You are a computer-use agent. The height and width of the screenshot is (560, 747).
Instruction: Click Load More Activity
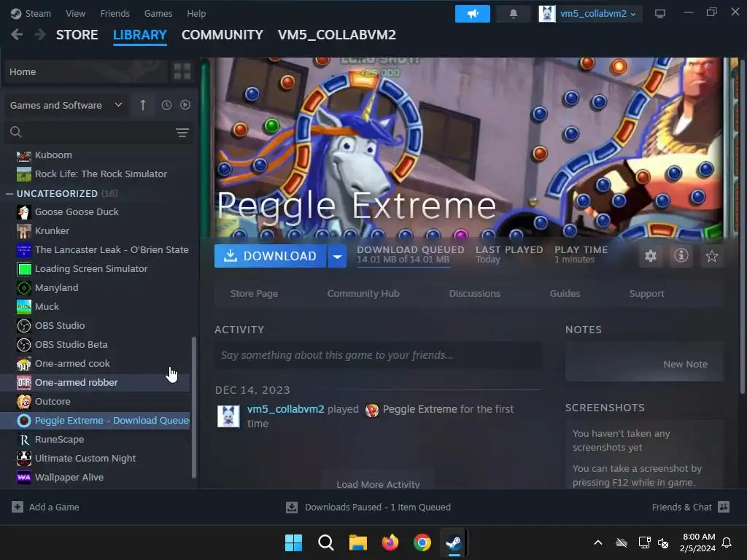379,484
